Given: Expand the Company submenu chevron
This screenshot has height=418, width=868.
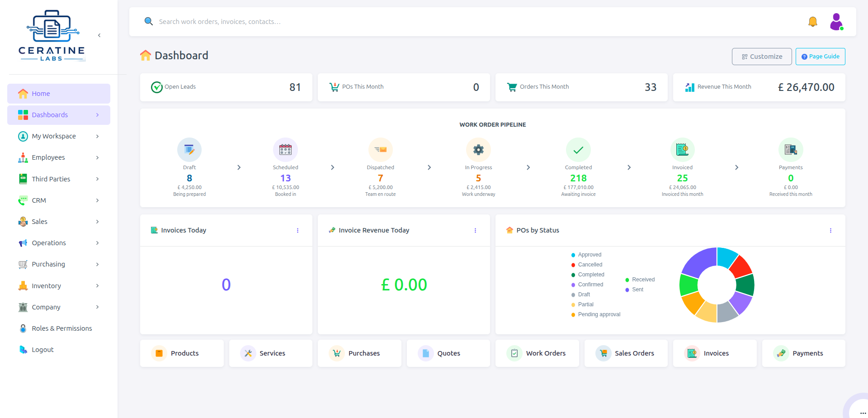Looking at the screenshot, I should (97, 307).
